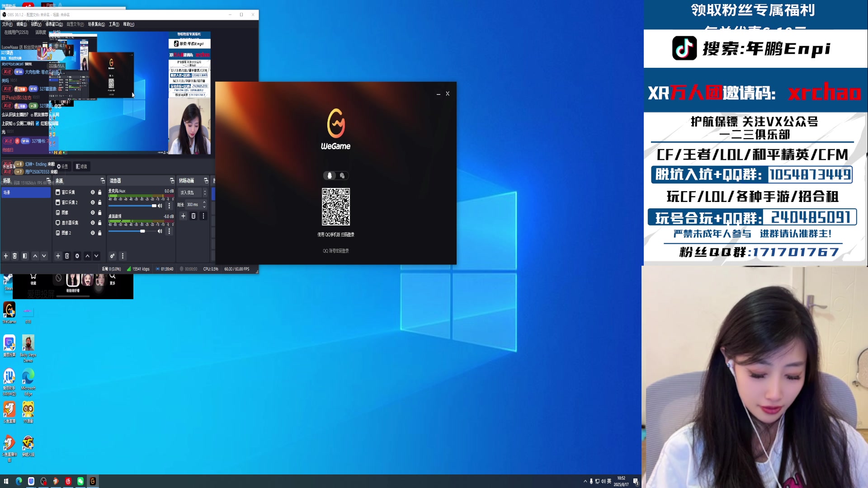Toggle visibility of 窗口采集 source
The image size is (868, 488).
(x=93, y=192)
